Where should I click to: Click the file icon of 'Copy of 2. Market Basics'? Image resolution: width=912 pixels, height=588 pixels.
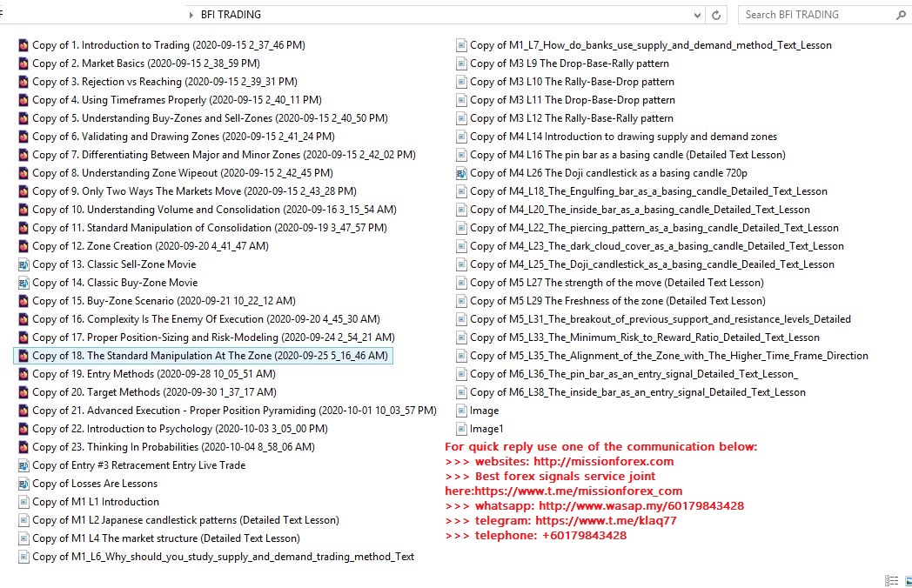(x=23, y=63)
